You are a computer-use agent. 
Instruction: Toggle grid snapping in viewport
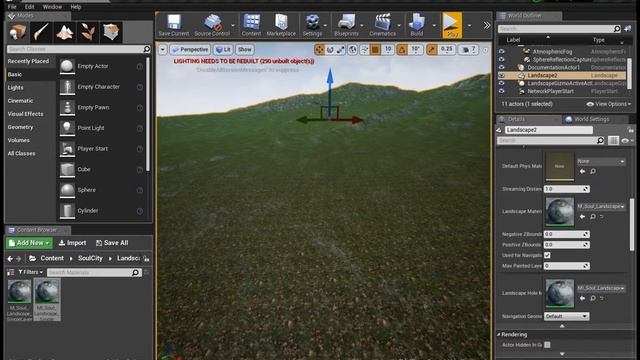375,50
